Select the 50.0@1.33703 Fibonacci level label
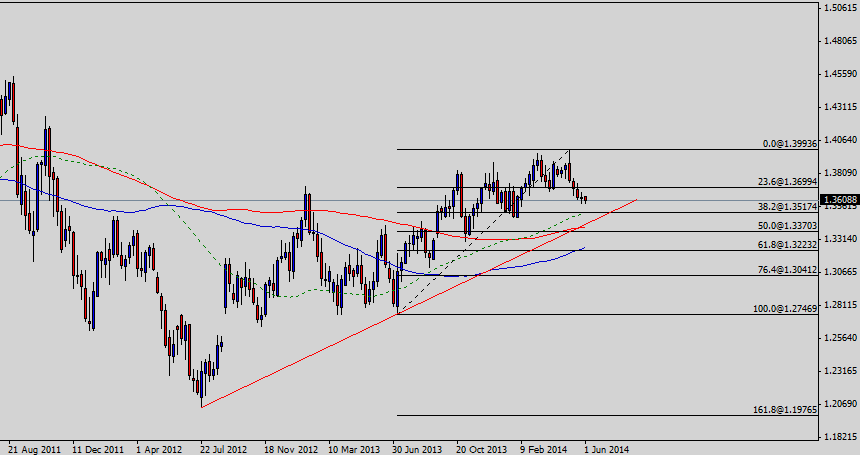This screenshot has height=455, width=860. 790,227
